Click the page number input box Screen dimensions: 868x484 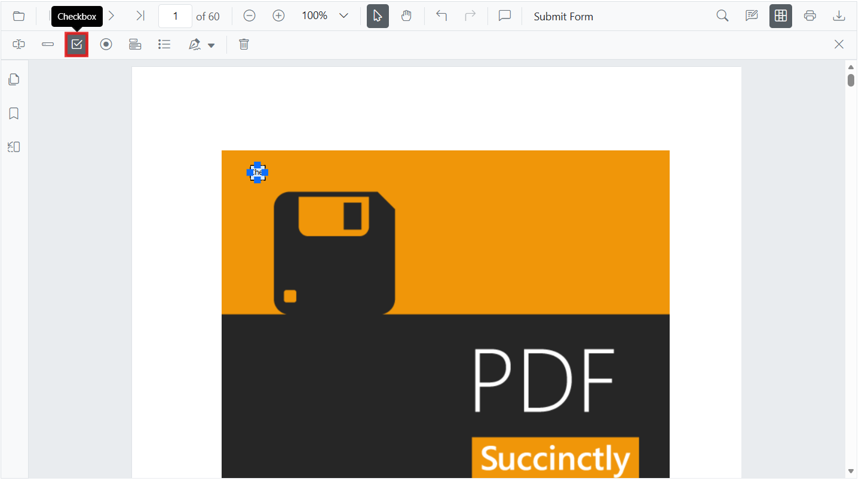(x=175, y=16)
